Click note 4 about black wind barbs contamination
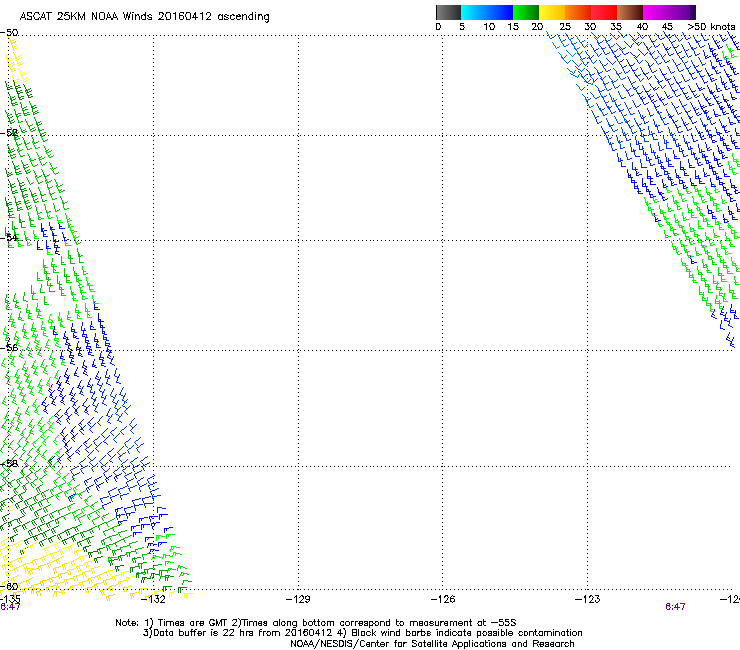 (x=459, y=633)
